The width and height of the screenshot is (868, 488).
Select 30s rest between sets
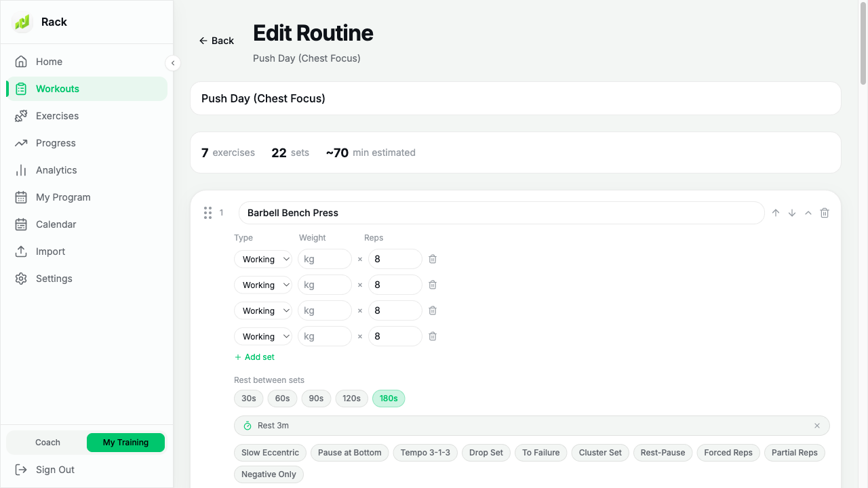click(x=249, y=399)
